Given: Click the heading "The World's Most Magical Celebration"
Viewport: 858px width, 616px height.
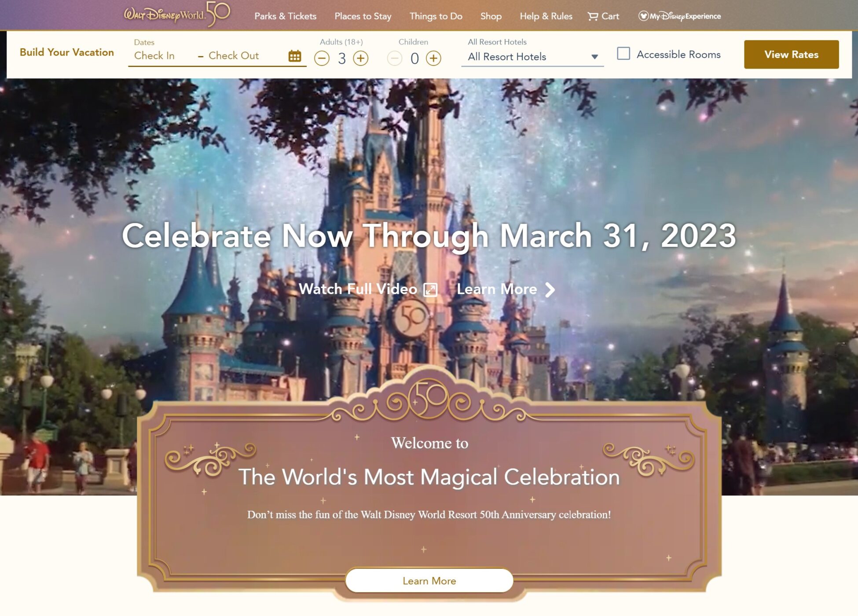Looking at the screenshot, I should (429, 477).
